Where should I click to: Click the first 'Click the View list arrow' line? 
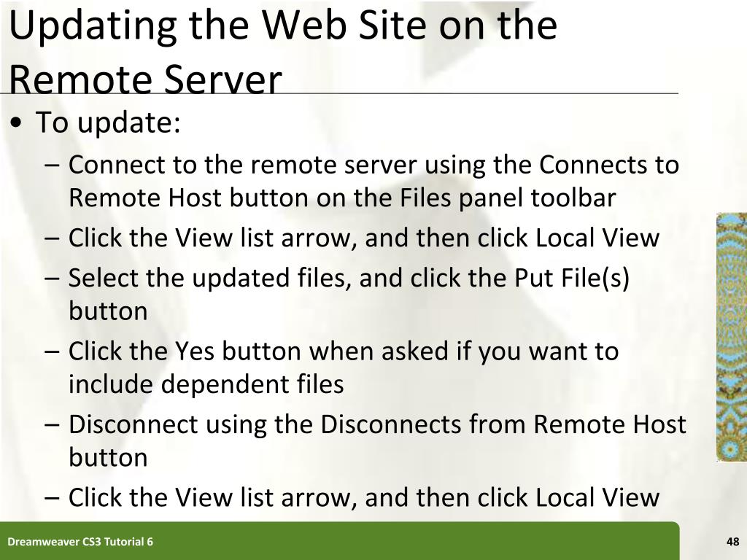[364, 238]
